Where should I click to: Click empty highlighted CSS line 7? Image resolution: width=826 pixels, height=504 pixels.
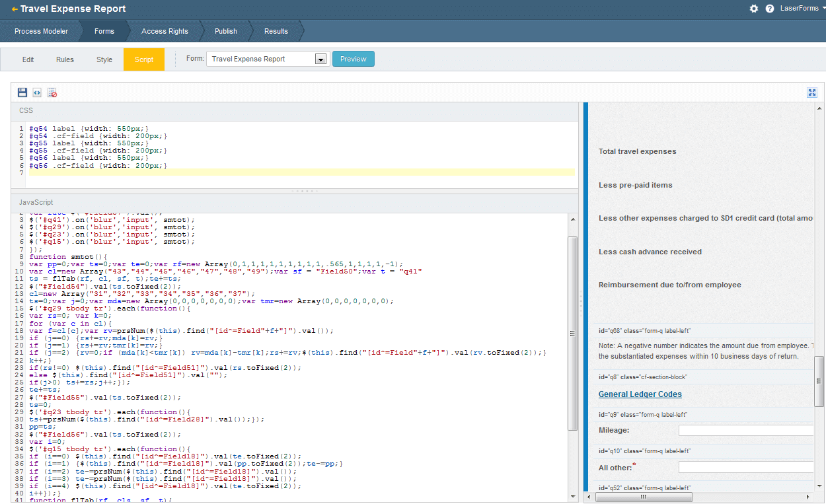[x=301, y=172]
